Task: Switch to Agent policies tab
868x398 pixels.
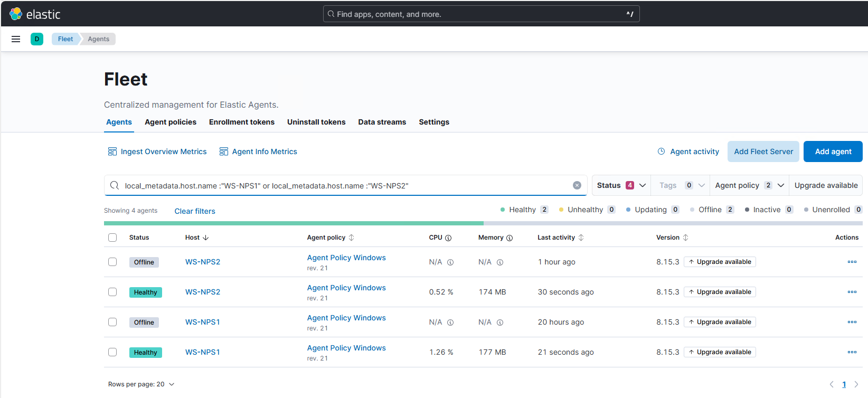Action: coord(171,122)
